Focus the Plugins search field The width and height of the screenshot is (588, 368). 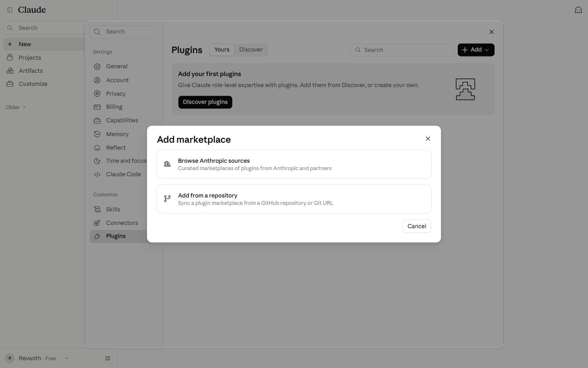[402, 50]
